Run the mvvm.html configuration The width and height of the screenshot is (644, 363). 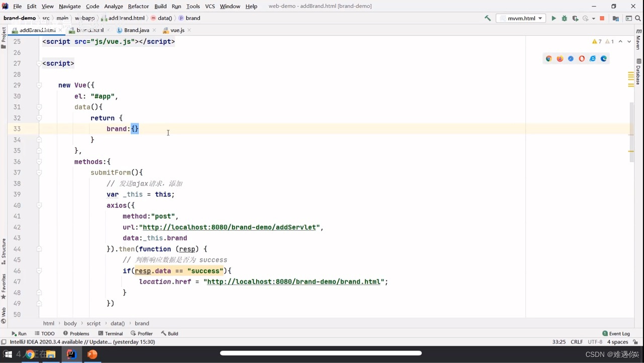[x=553, y=18]
